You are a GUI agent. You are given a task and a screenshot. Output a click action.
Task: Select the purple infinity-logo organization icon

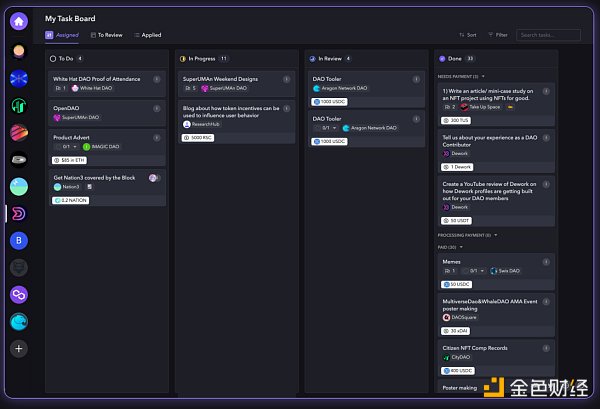tap(19, 294)
